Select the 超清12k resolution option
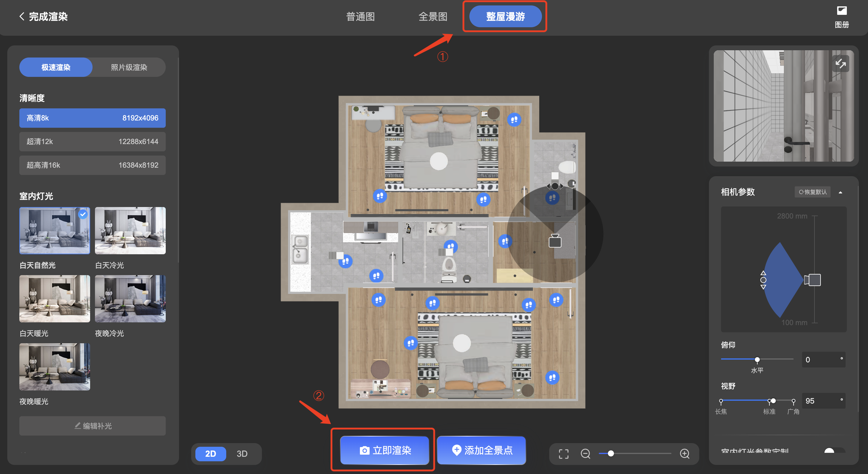Image resolution: width=868 pixels, height=474 pixels. (x=92, y=142)
